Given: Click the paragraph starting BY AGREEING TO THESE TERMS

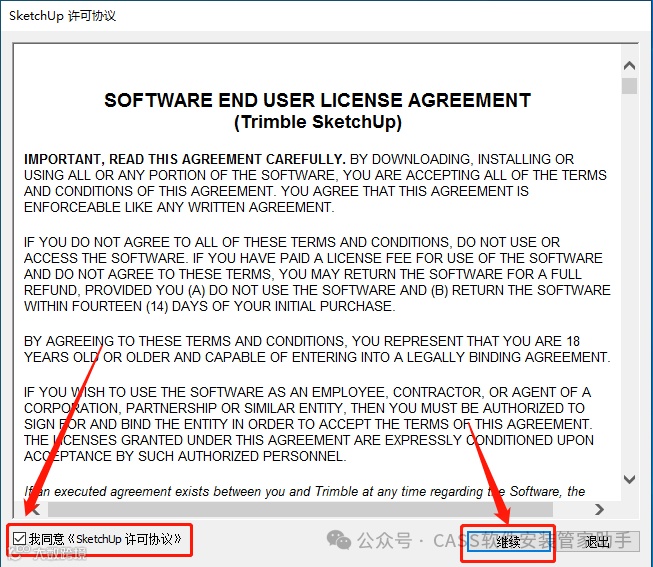Looking at the screenshot, I should (x=317, y=349).
